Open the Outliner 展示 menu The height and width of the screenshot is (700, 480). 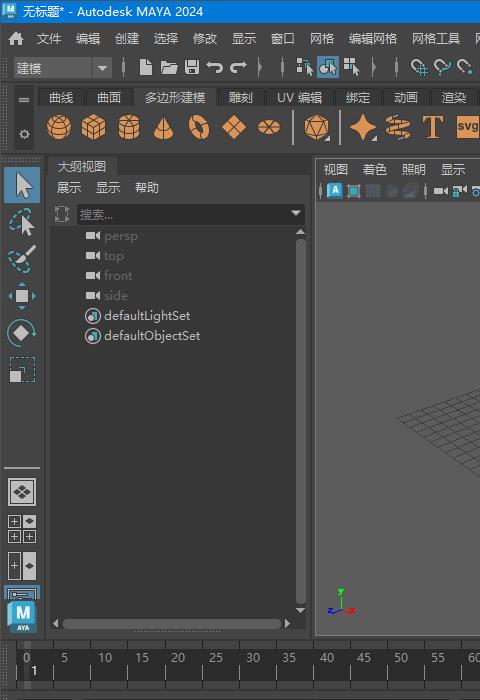[69, 188]
